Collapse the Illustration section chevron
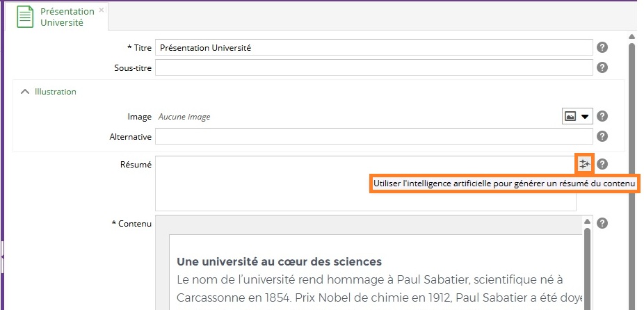644x310 pixels. (25, 92)
